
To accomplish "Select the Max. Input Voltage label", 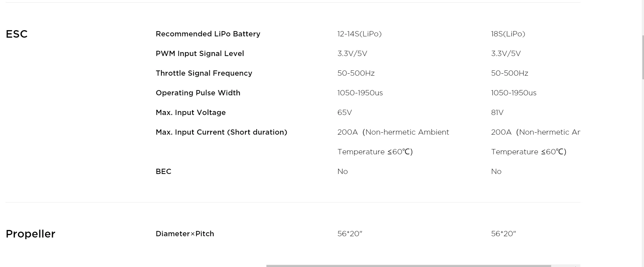I will point(191,113).
